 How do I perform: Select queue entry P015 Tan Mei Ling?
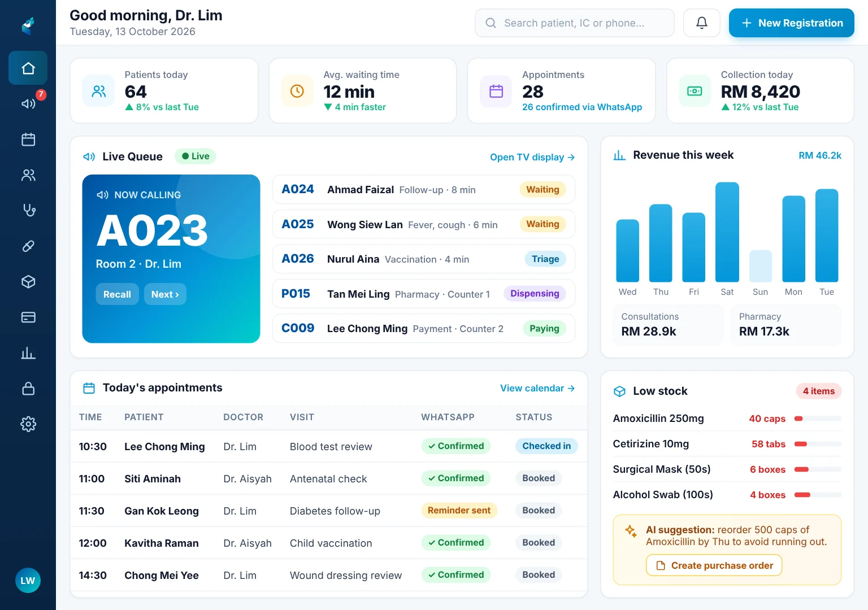pyautogui.click(x=424, y=294)
